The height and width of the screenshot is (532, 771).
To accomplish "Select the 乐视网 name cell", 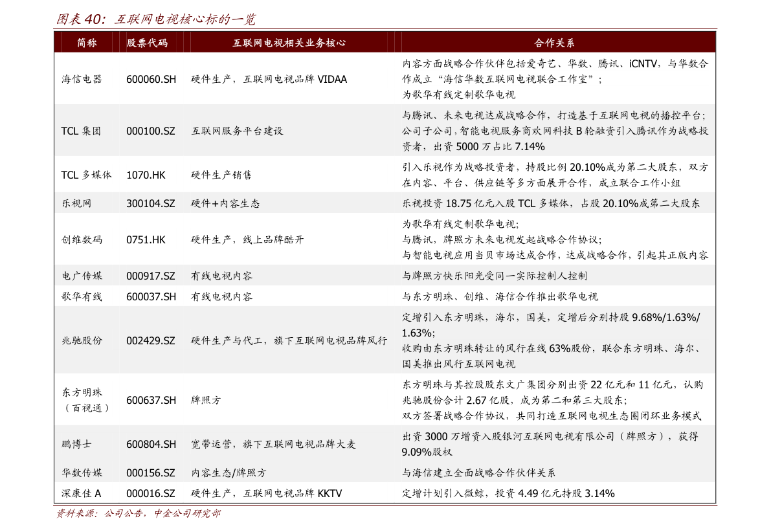I will pyautogui.click(x=76, y=203).
